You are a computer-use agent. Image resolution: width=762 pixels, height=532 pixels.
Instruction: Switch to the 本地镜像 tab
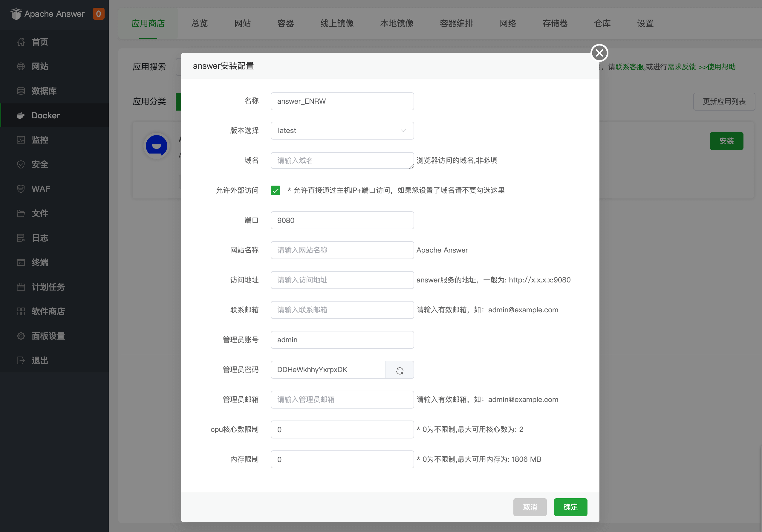click(x=397, y=24)
